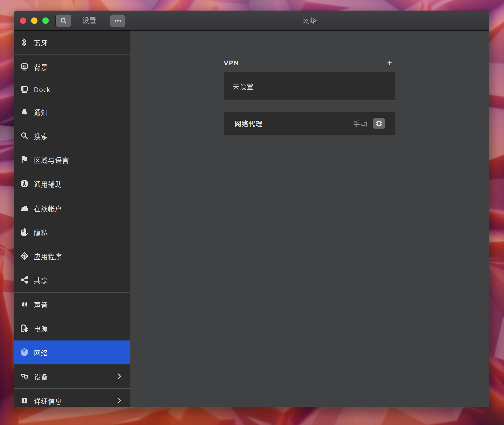The height and width of the screenshot is (425, 504).
Task: Select the Bluetooth icon in sidebar
Action: [24, 43]
